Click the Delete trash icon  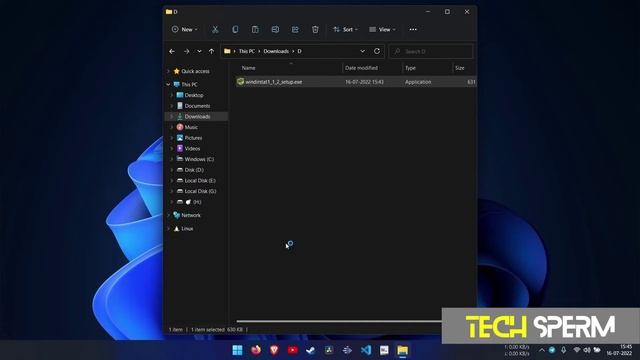(315, 29)
